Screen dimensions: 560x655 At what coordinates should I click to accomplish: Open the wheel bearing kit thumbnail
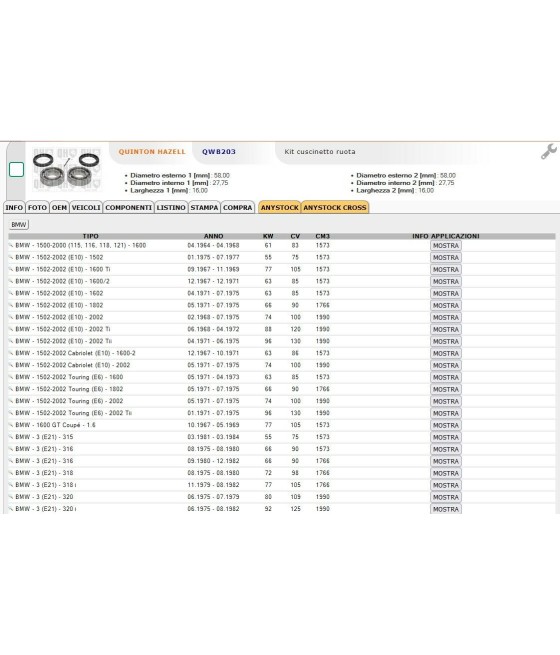point(67,169)
